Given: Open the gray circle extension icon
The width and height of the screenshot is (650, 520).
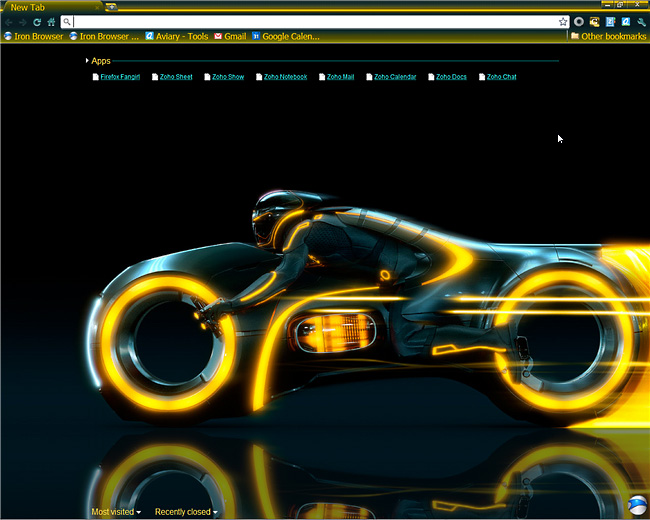Looking at the screenshot, I should click(579, 22).
